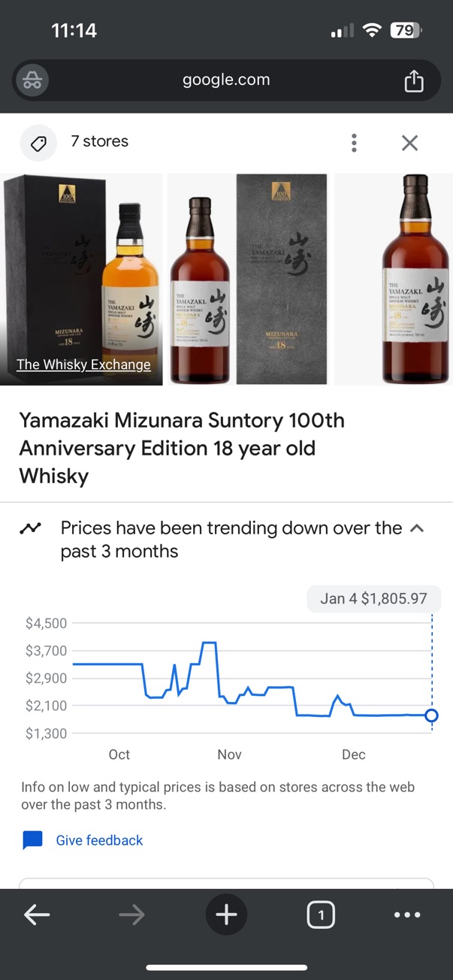View the second Yamazaki bottle with box image
Screen dimensions: 453x980
247,280
